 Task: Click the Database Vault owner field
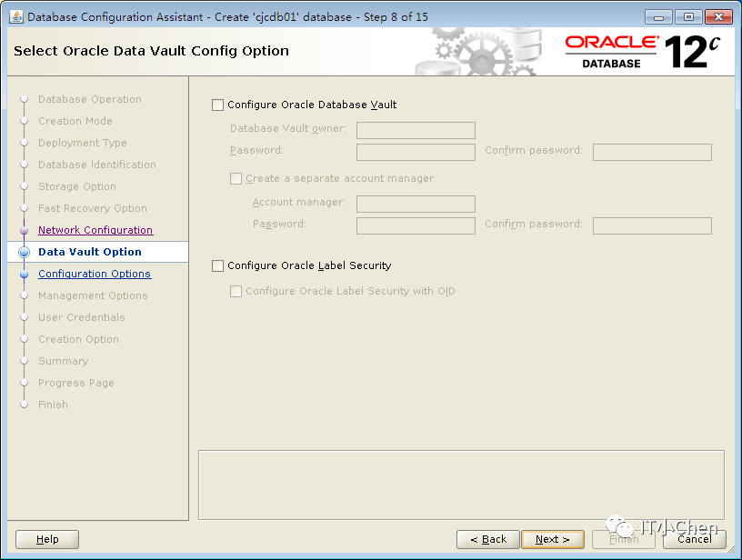[416, 130]
